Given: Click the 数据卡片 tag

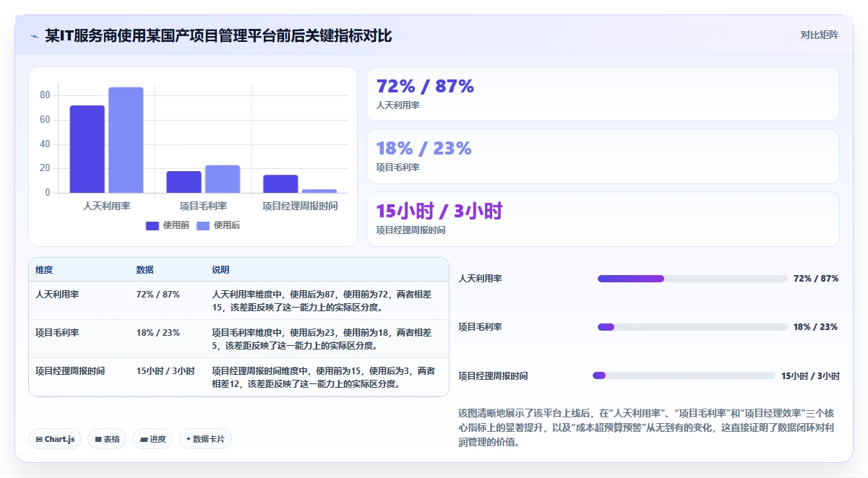Looking at the screenshot, I should (x=205, y=439).
